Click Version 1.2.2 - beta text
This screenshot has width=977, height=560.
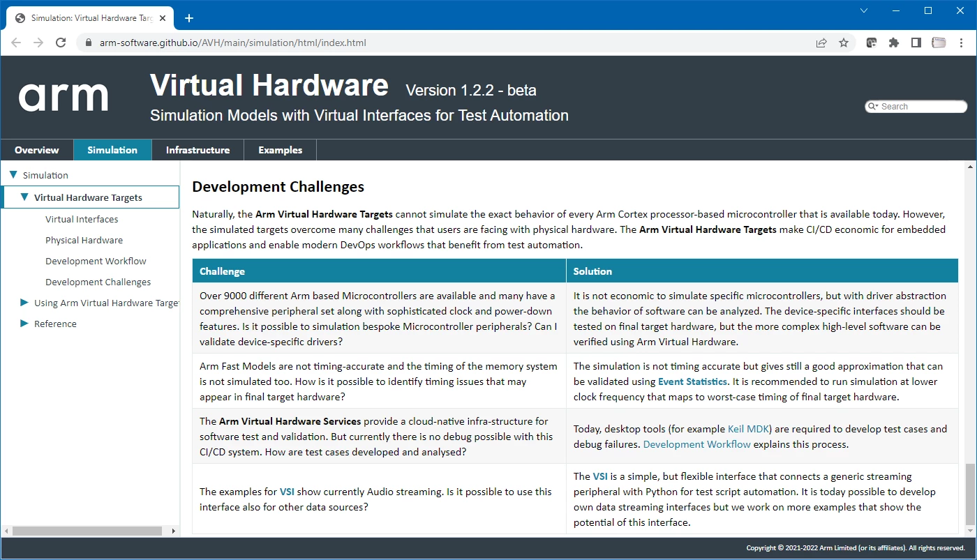(471, 91)
